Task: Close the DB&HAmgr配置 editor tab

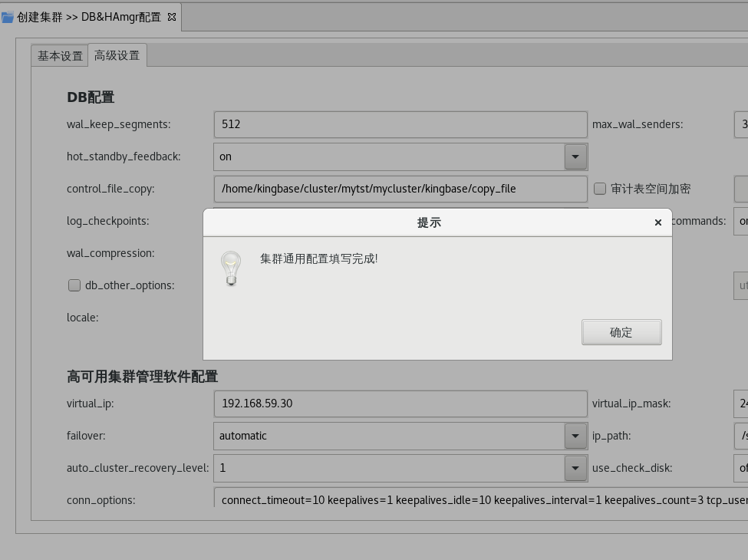Action: tap(172, 16)
